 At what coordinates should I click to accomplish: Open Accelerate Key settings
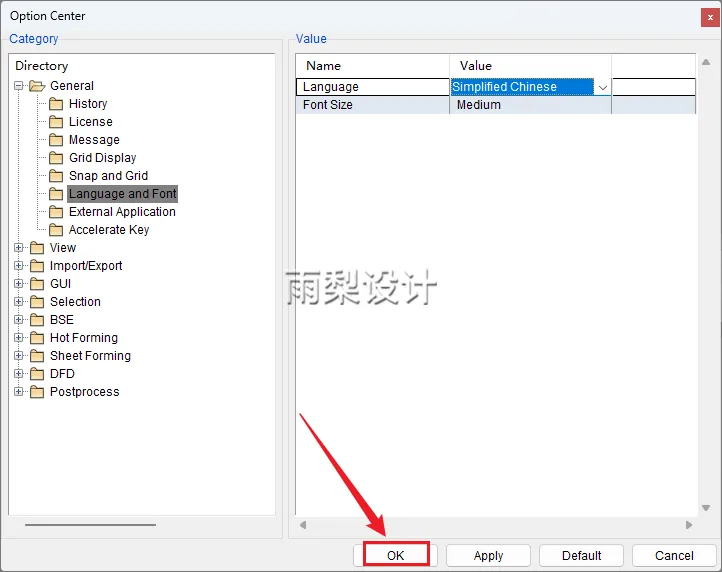(x=109, y=229)
